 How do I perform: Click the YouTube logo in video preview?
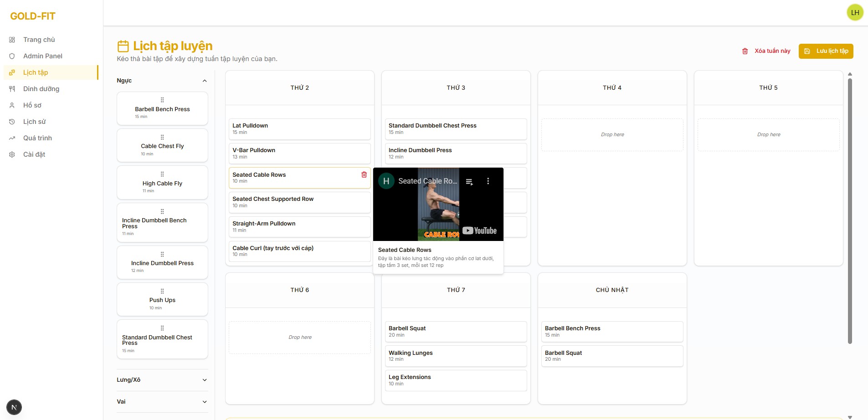click(x=480, y=230)
